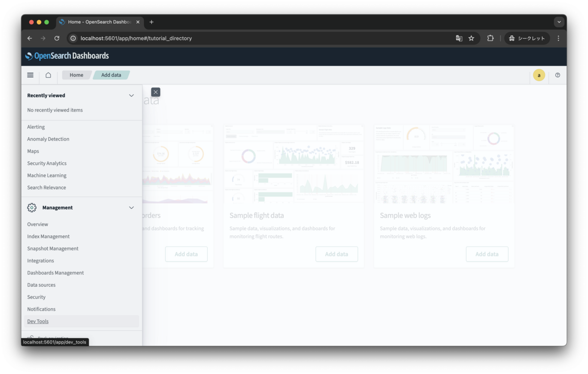The width and height of the screenshot is (588, 374).
Task: Click the "Sample flight data" title
Action: coord(257,215)
